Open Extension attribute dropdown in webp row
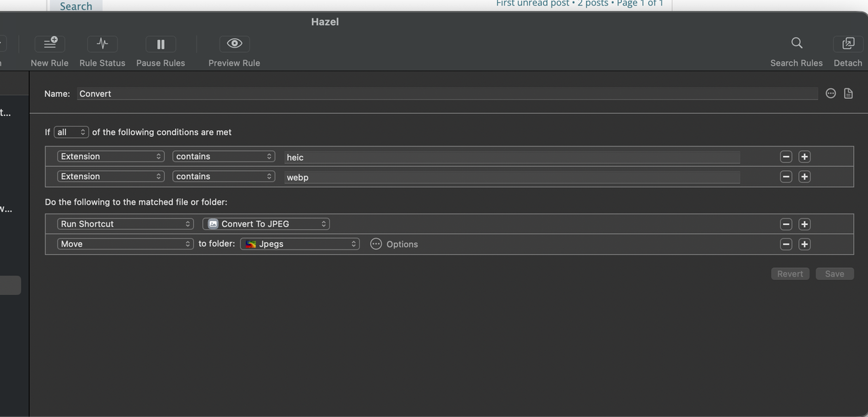The height and width of the screenshot is (417, 868). coord(111,176)
